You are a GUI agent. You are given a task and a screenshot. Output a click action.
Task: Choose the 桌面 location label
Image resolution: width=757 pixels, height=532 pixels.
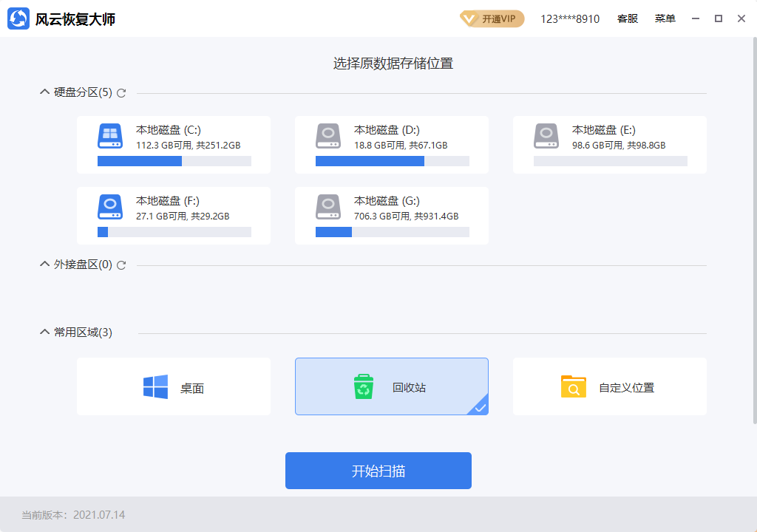pyautogui.click(x=192, y=388)
